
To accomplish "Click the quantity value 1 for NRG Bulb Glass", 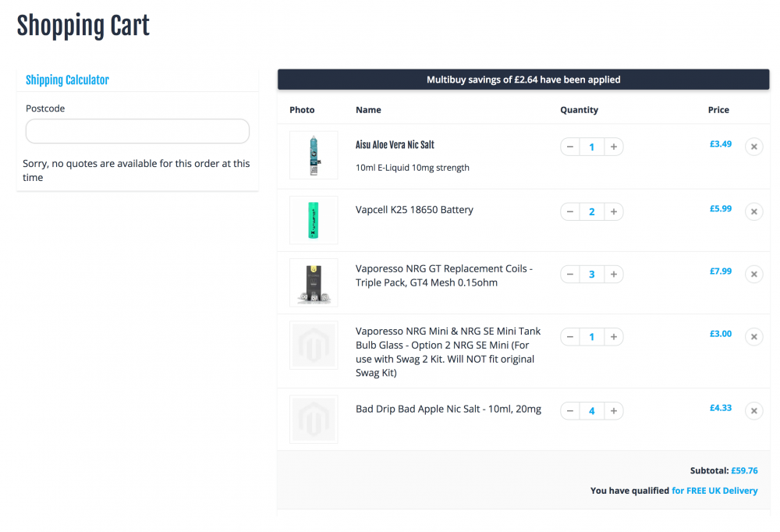I will coord(592,337).
